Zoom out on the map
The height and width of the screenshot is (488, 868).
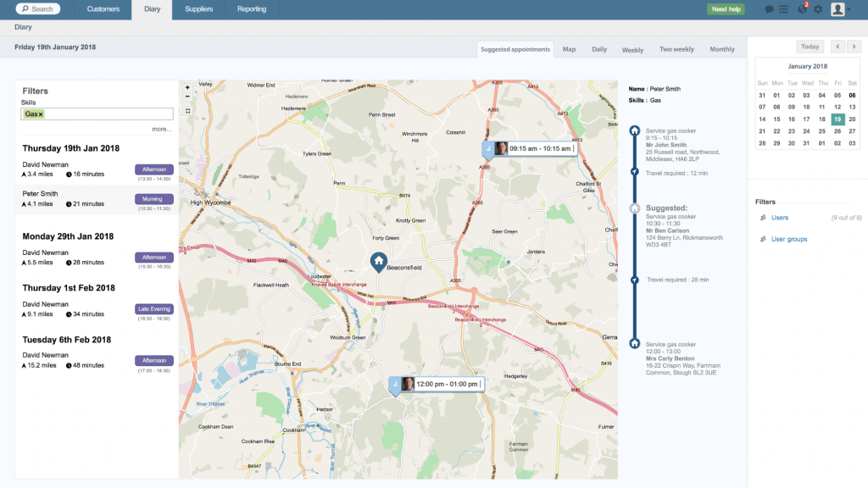click(x=187, y=97)
